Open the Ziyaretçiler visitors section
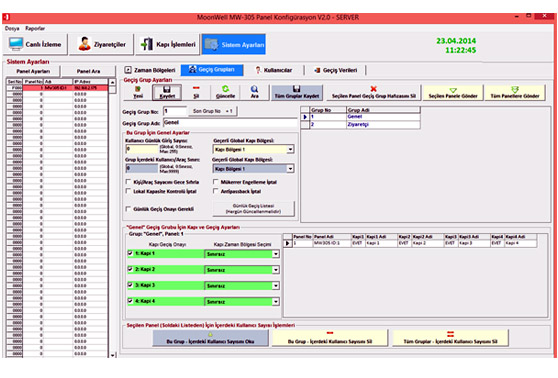The height and width of the screenshot is (378, 558). [101, 44]
